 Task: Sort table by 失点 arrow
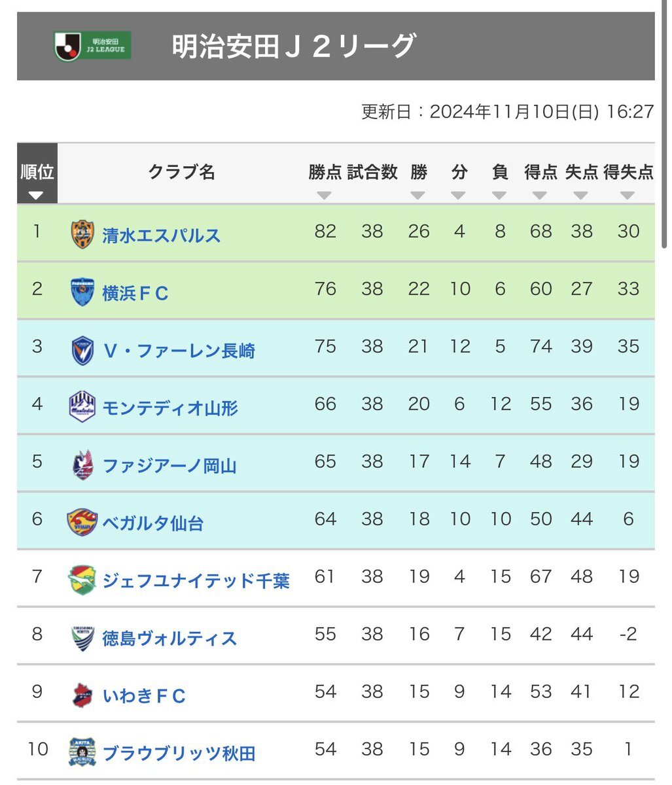[581, 196]
